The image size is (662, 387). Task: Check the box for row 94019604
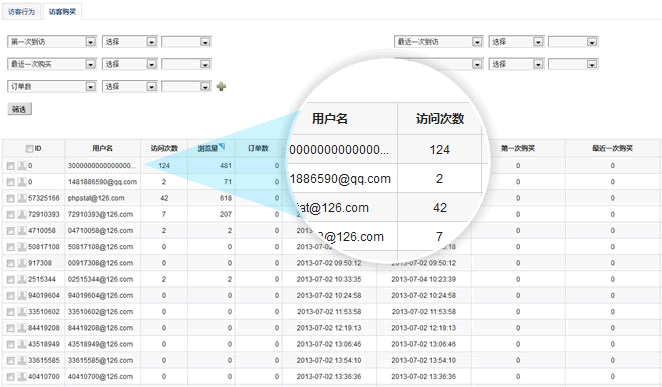coord(11,296)
